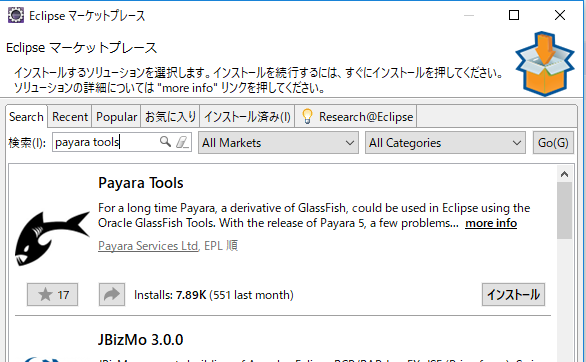Favorite Payara Tools with the star button
Image resolution: width=586 pixels, height=362 pixels.
(52, 294)
